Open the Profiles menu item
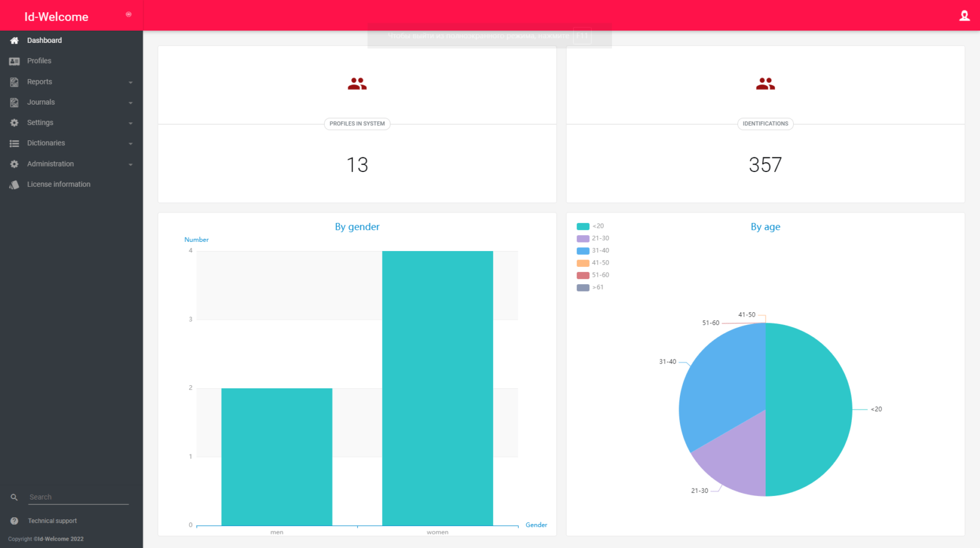Screen dimensions: 980x548 click(39, 61)
